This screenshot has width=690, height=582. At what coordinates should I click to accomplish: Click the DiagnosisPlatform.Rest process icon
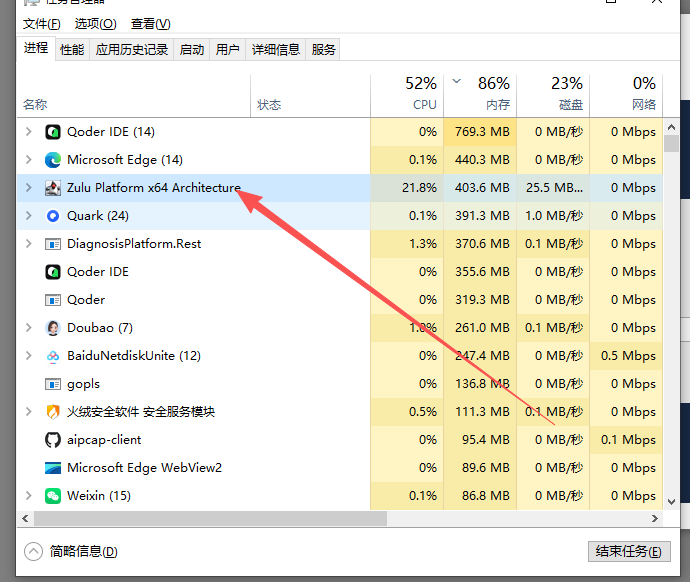coord(53,244)
